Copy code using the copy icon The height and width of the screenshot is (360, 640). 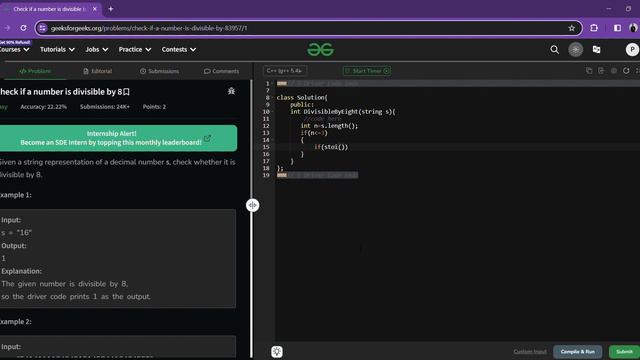589,71
